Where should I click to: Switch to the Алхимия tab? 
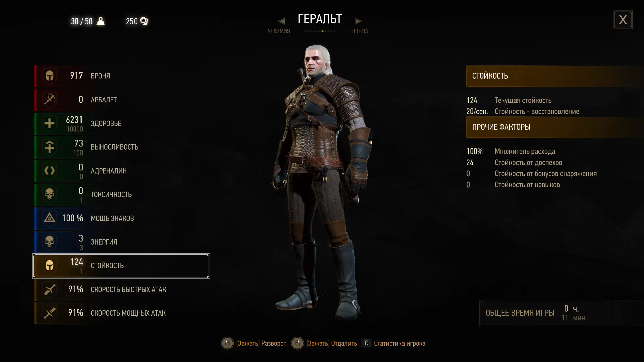[x=279, y=31]
